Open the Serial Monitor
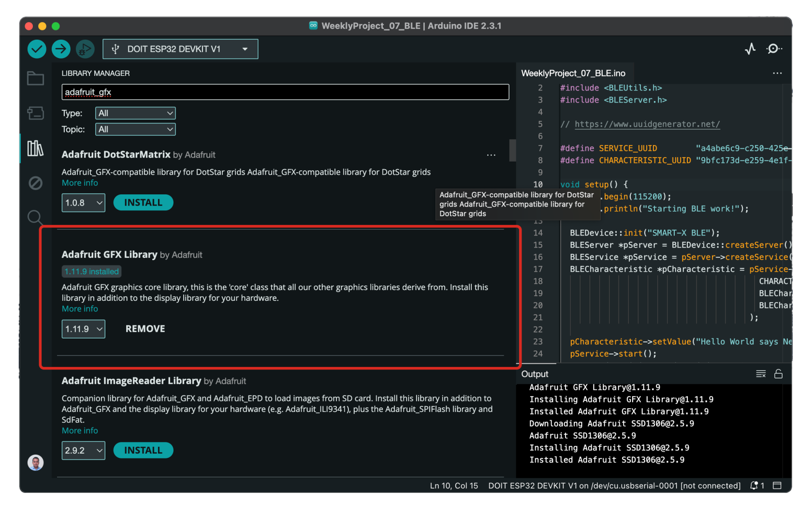This screenshot has height=515, width=812. (x=774, y=49)
